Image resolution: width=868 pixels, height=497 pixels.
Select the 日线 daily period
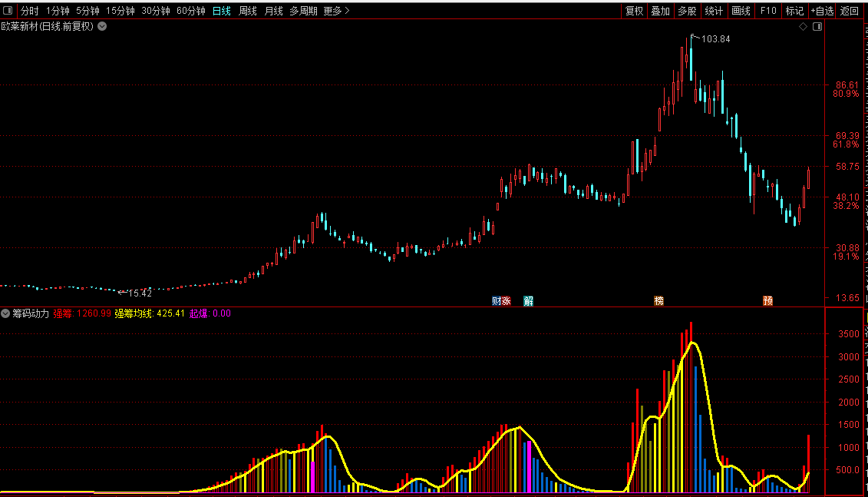point(222,11)
